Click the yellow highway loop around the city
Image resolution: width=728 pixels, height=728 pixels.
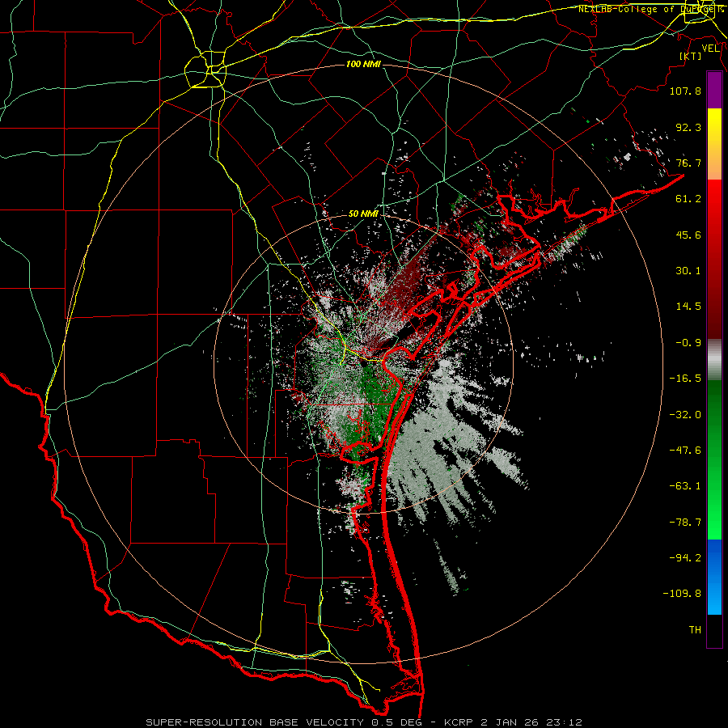tap(205, 70)
